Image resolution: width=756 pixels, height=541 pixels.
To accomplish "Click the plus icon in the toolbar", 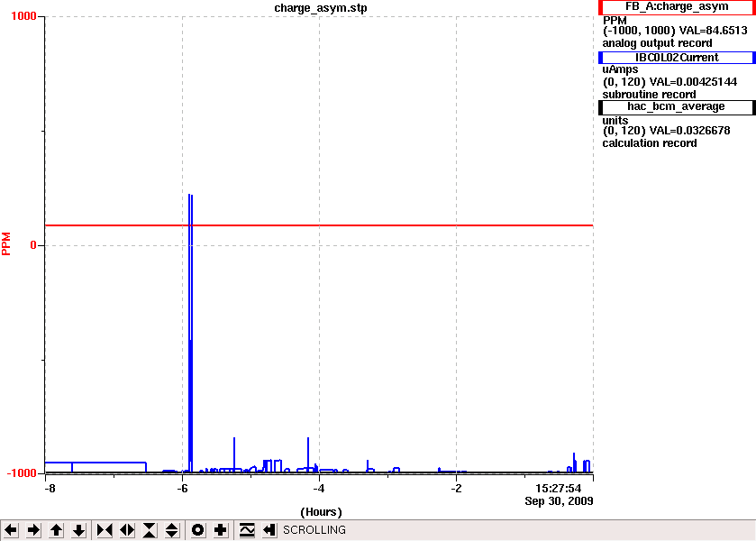I will point(221,530).
